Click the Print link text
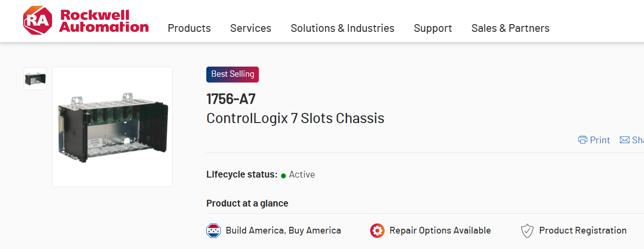This screenshot has width=644, height=249. coord(600,140)
